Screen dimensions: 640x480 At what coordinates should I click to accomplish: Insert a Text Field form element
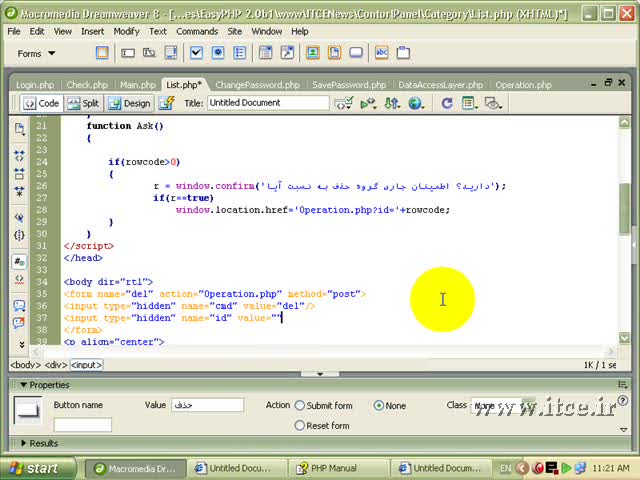(128, 53)
